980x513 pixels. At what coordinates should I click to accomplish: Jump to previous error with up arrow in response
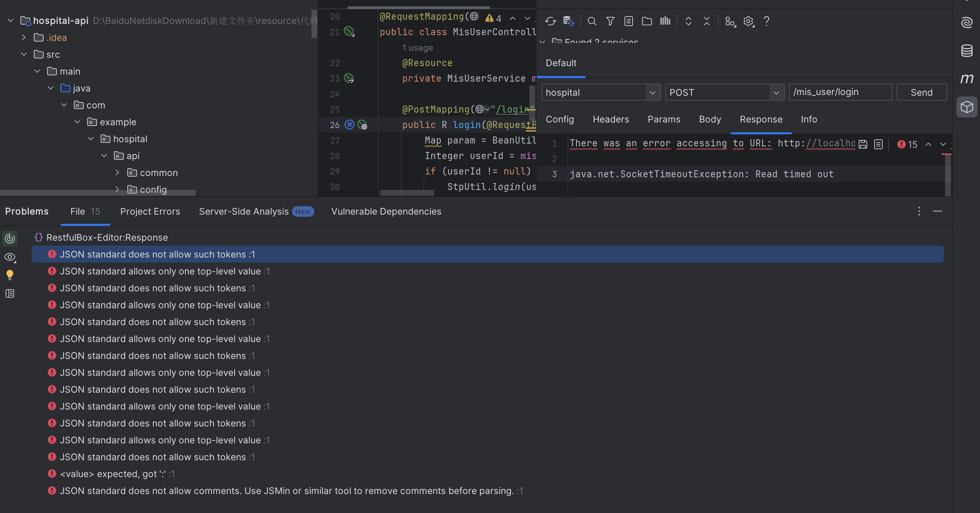pos(928,144)
